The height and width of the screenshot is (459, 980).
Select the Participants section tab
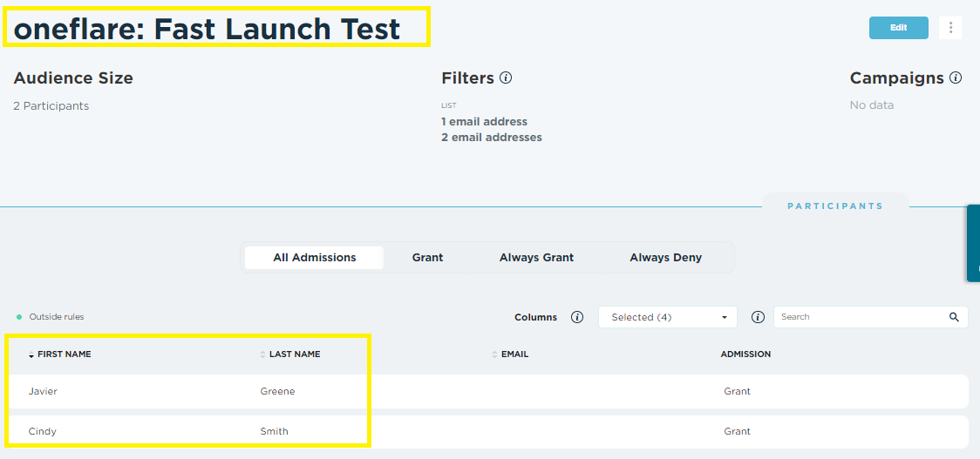point(835,206)
